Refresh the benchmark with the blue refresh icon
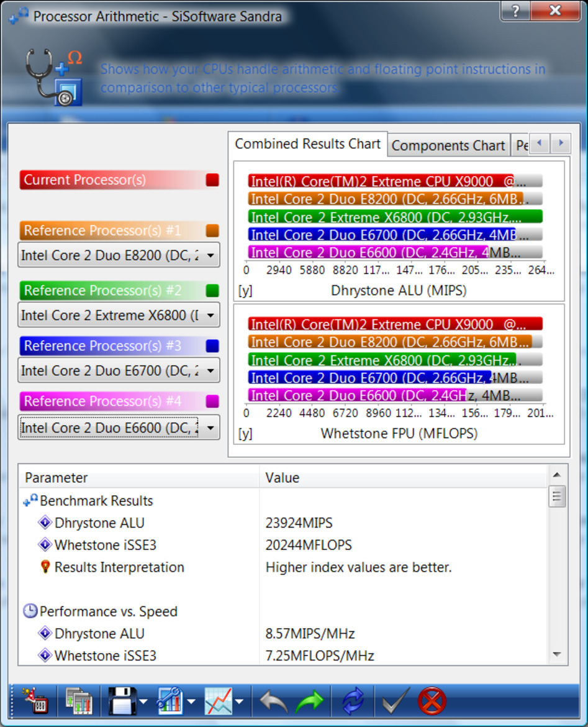This screenshot has width=588, height=727. coord(352,700)
